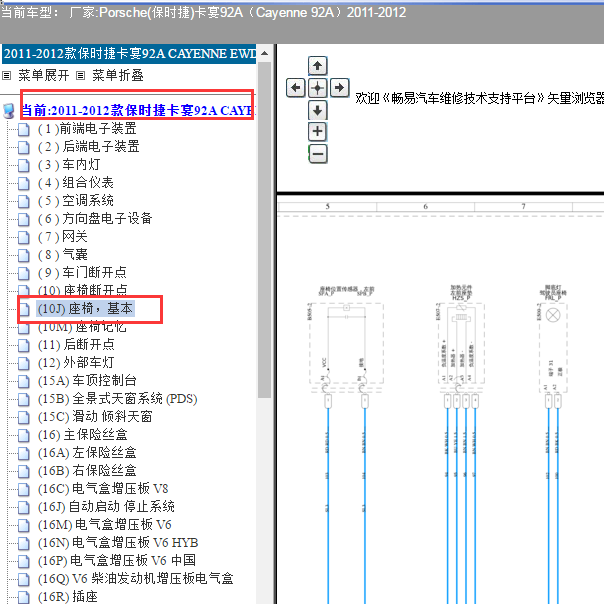Viewport: 604px width, 604px height.
Task: Open (16M)电气盒增压板 V6
Action: (104, 525)
